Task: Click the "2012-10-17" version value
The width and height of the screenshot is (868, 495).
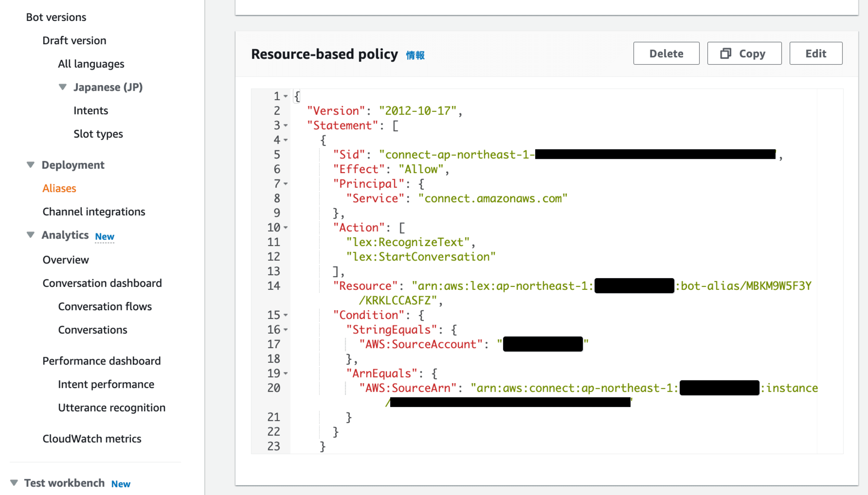Action: 418,111
